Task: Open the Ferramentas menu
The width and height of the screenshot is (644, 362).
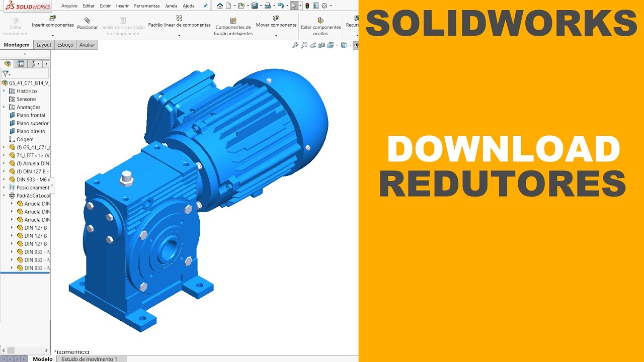Action: (147, 6)
